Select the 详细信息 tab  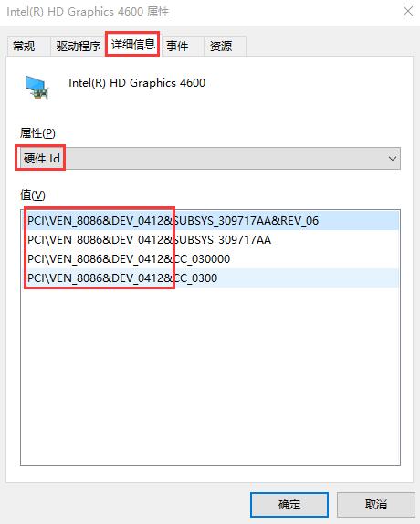pos(132,44)
